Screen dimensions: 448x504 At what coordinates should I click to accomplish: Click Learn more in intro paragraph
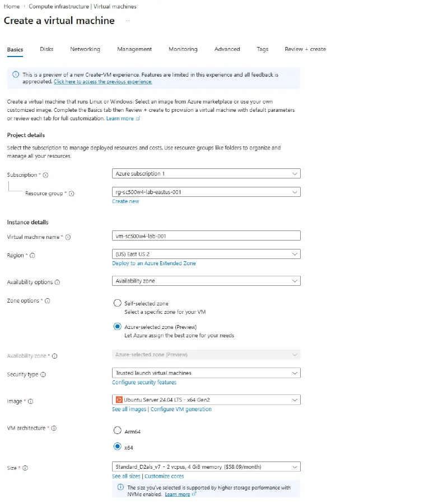(120, 119)
